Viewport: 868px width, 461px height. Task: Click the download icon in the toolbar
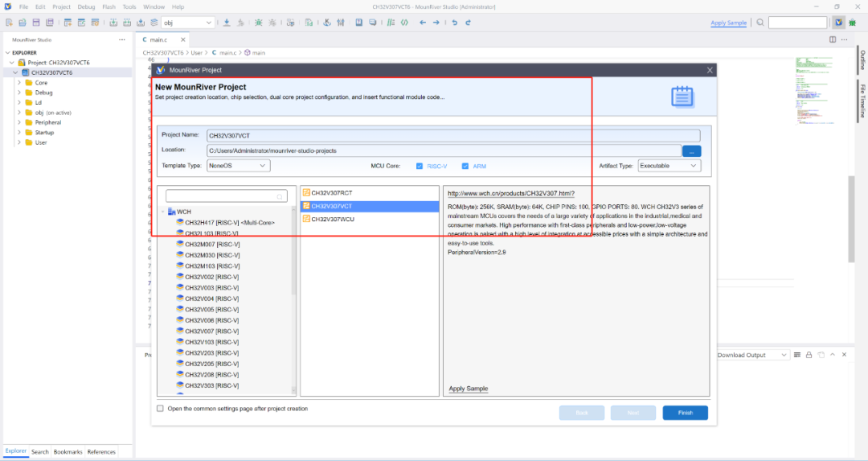tap(226, 23)
